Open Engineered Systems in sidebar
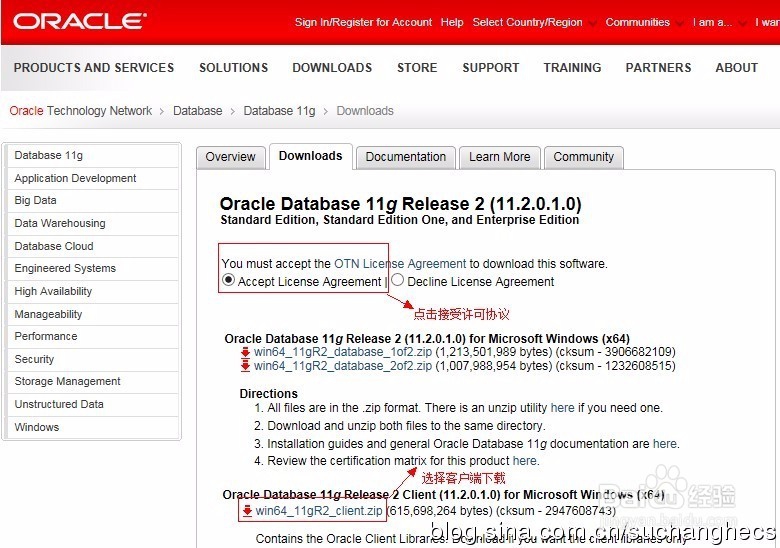Image resolution: width=780 pixels, height=548 pixels. click(93, 269)
